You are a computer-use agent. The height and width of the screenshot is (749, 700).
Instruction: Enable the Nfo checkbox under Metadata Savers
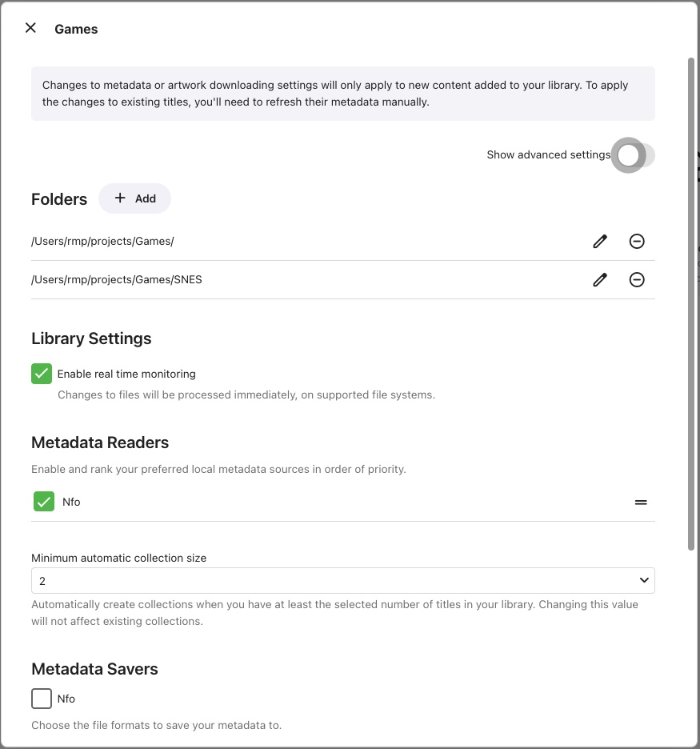pos(42,699)
